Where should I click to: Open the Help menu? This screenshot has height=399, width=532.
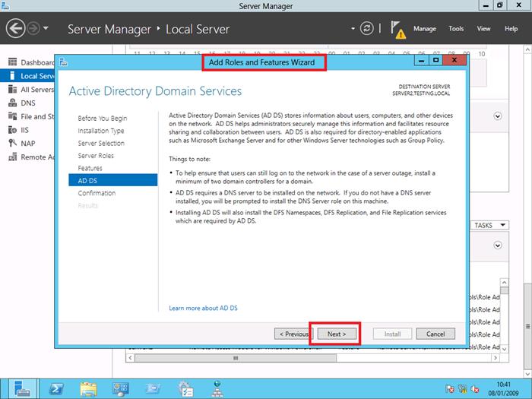pos(511,29)
